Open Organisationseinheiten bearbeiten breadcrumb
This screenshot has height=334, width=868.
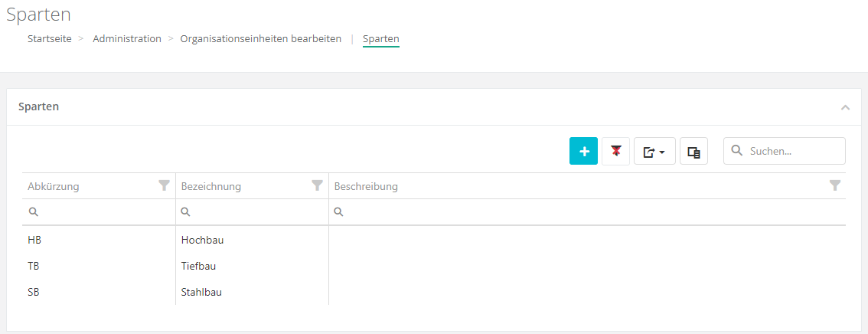pyautogui.click(x=260, y=39)
